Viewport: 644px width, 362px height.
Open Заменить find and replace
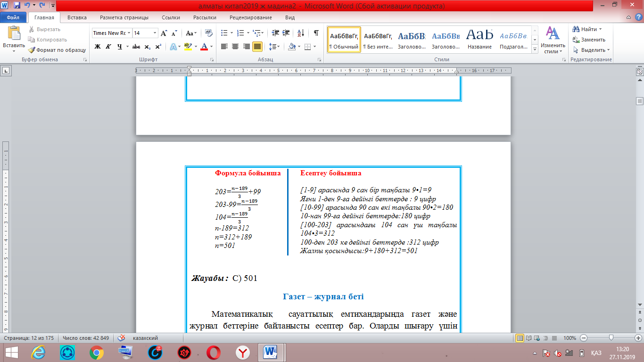tap(590, 40)
